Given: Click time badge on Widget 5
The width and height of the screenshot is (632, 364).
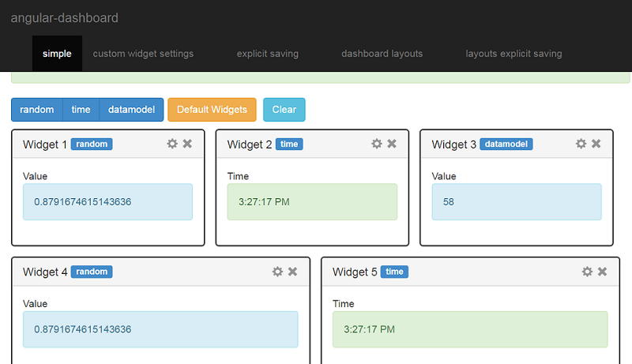Looking at the screenshot, I should 394,272.
